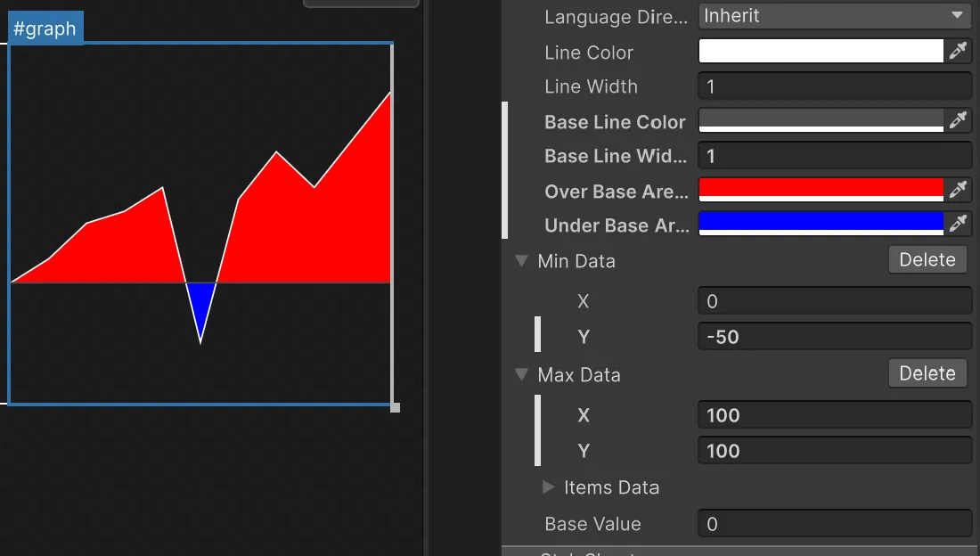Open the gray Base Line Color swatch

821,120
